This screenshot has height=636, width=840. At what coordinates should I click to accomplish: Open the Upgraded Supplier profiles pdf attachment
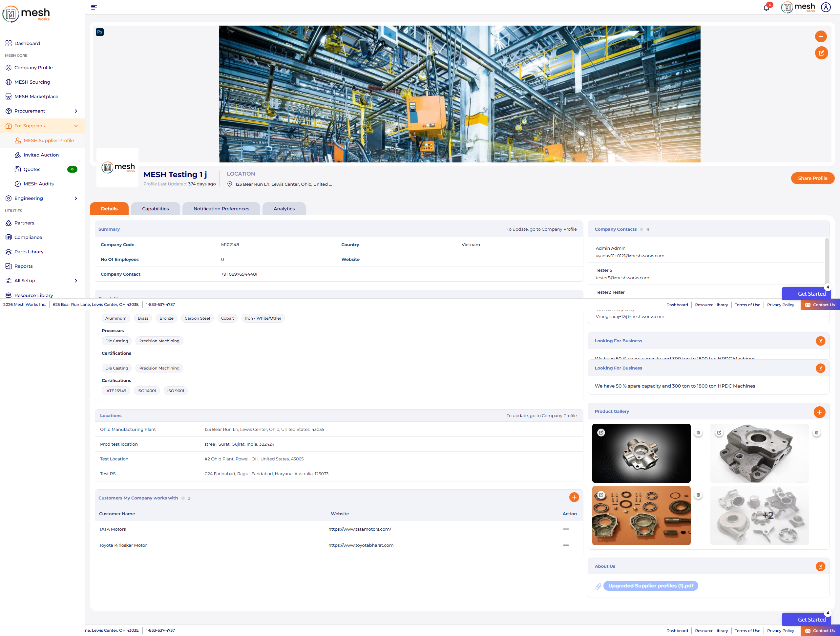[x=650, y=586]
